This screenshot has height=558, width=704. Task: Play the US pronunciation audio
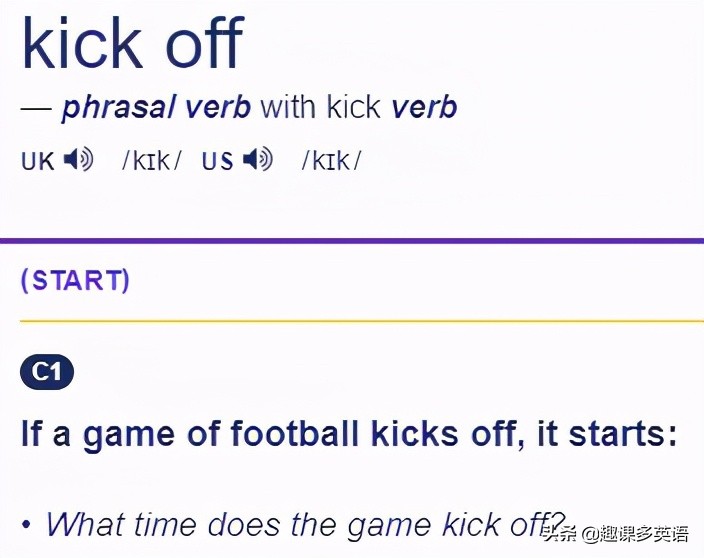coord(258,160)
